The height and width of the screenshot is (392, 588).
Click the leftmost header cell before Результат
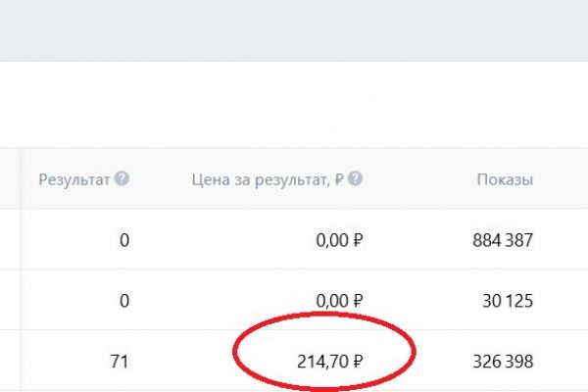click(x=9, y=179)
